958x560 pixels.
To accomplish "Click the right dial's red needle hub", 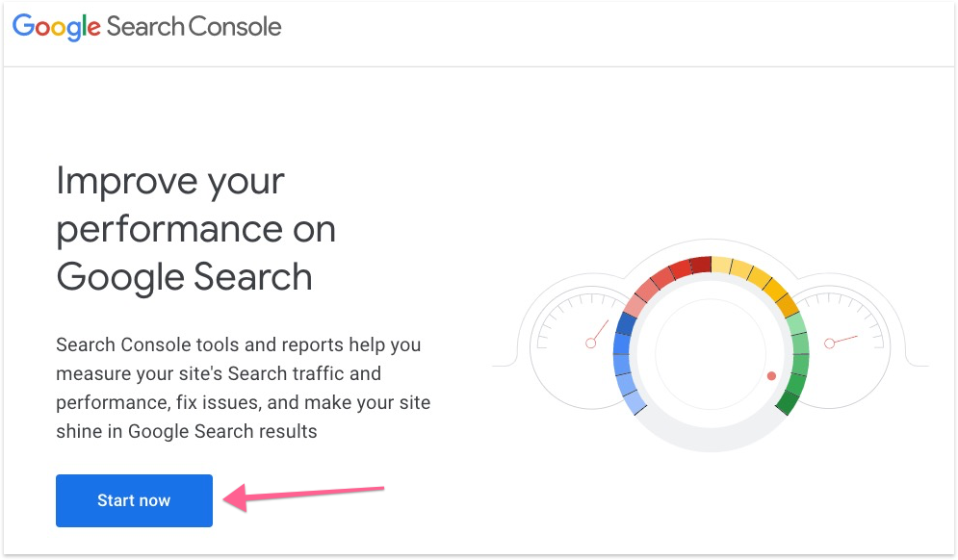I will tap(829, 343).
